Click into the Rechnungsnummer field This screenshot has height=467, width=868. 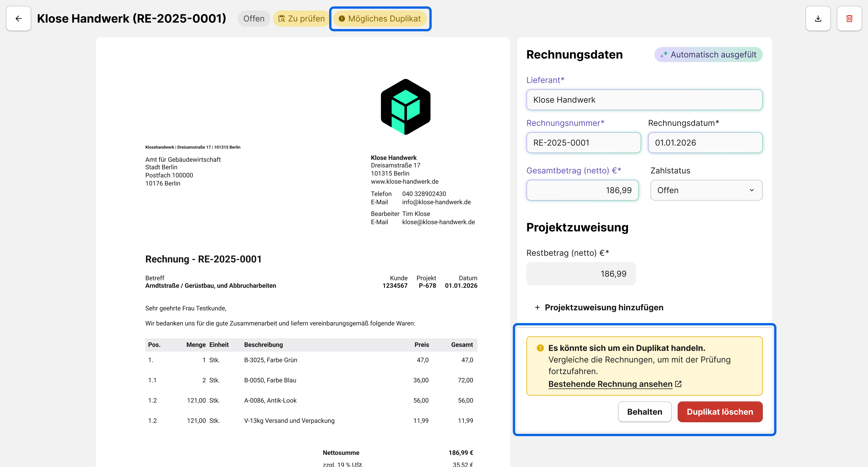583,143
